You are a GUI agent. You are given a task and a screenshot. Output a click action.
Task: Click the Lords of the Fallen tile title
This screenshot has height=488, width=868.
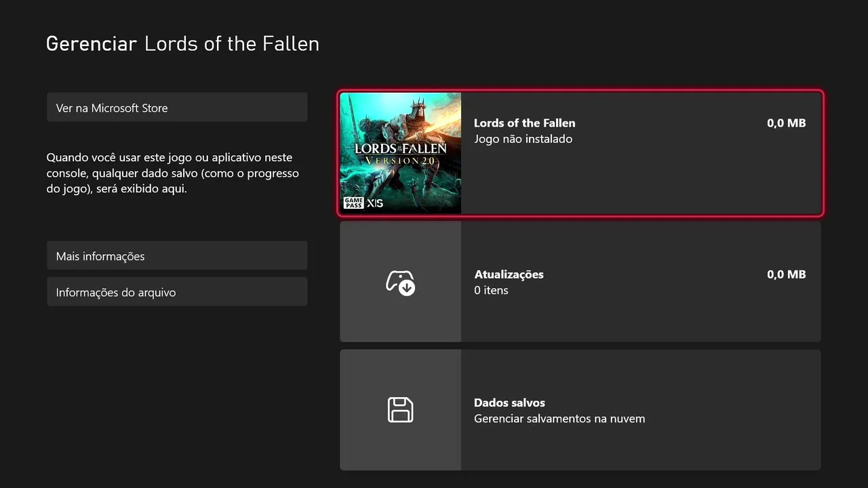click(x=524, y=123)
